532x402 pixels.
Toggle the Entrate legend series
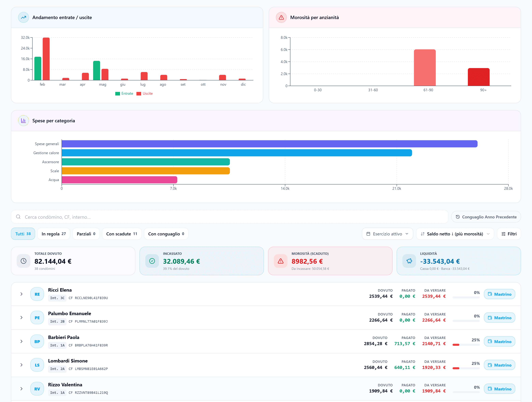(124, 94)
